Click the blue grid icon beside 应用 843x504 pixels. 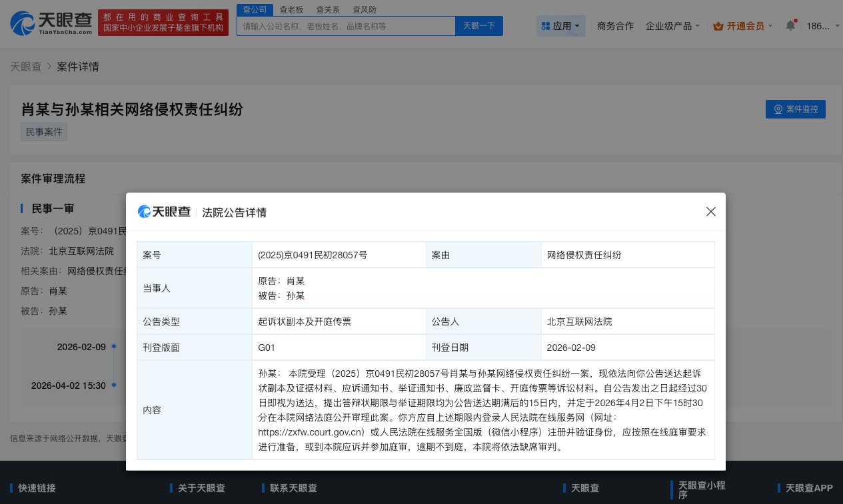[x=544, y=26]
